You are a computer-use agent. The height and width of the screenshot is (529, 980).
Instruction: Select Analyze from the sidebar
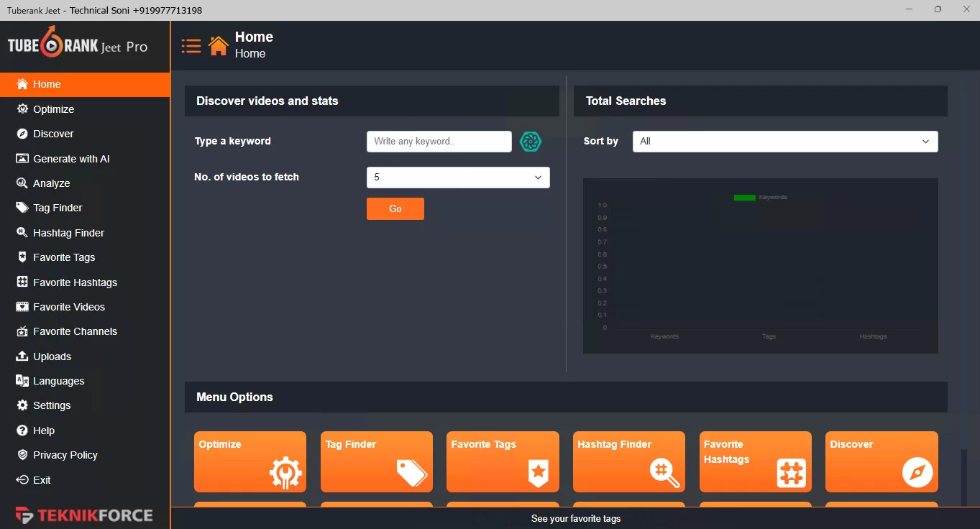click(85, 183)
